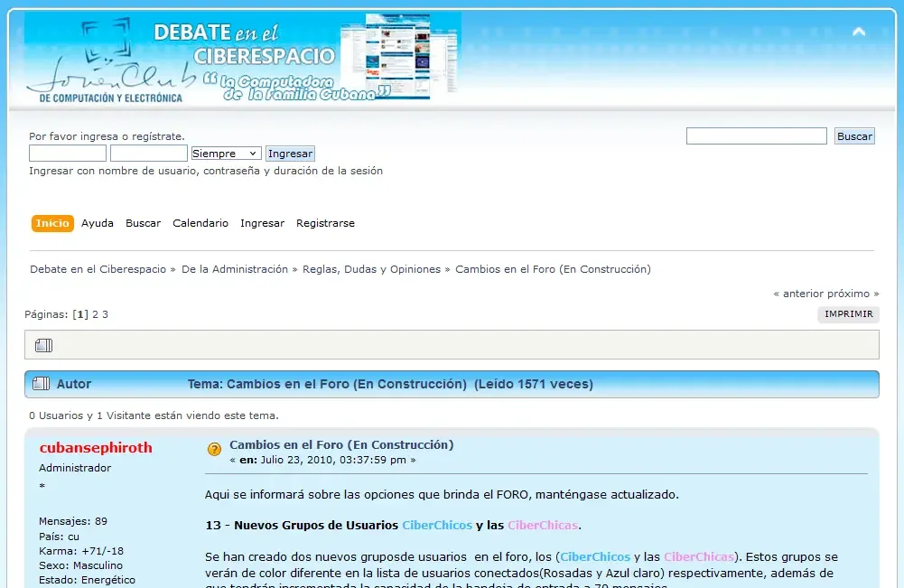Click the País: cu text
This screenshot has width=904, height=588.
(x=59, y=537)
